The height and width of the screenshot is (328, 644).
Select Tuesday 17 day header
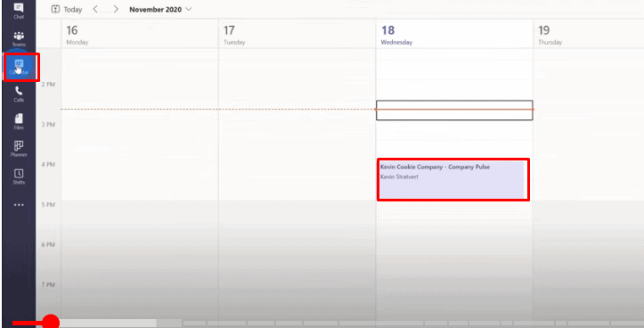(x=297, y=35)
